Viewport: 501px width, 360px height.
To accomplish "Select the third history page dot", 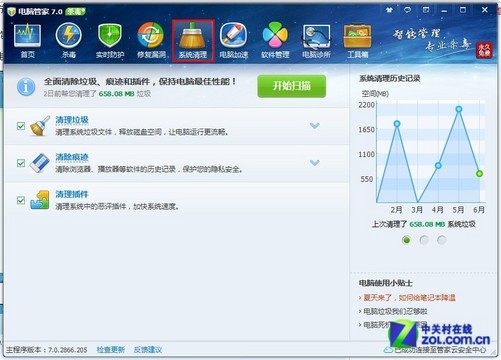I will [442, 240].
